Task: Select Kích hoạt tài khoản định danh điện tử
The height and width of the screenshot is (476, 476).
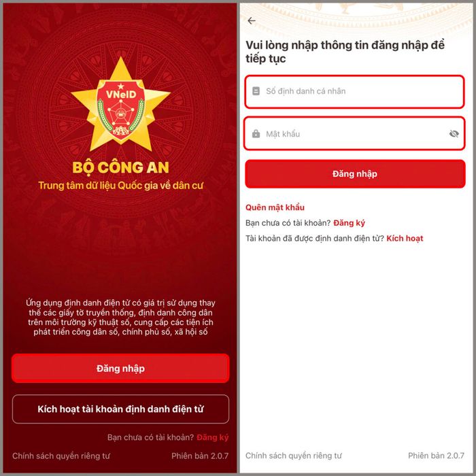Action: pos(120,409)
